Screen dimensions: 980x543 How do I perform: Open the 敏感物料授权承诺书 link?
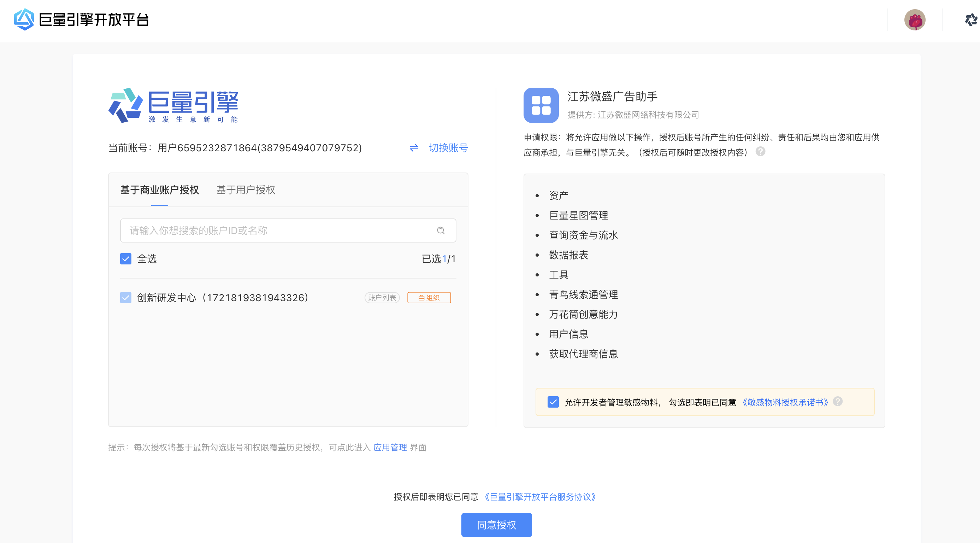click(x=785, y=403)
